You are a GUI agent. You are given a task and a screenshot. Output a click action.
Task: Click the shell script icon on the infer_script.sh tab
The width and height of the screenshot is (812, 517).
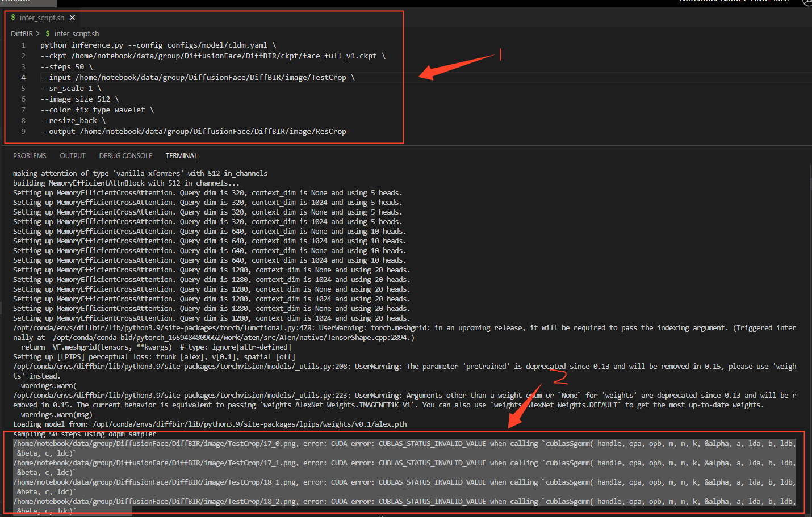click(12, 18)
